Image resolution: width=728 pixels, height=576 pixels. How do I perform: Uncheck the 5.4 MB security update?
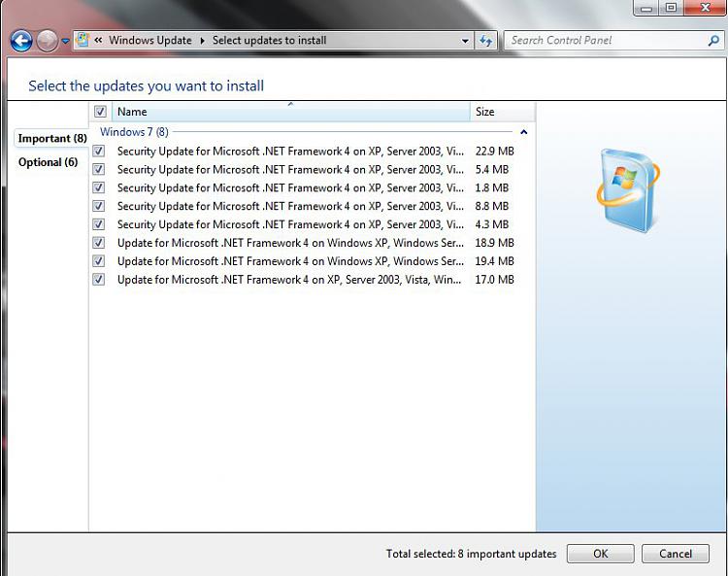pyautogui.click(x=98, y=169)
